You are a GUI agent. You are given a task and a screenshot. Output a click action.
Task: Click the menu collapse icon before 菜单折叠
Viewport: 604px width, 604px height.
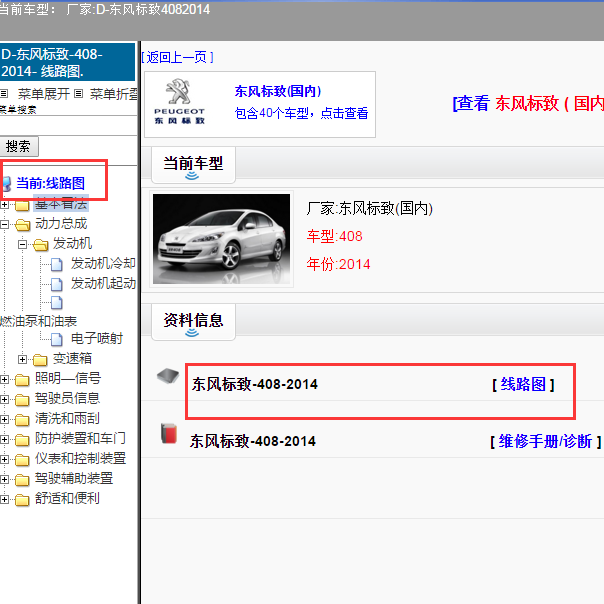[78, 94]
